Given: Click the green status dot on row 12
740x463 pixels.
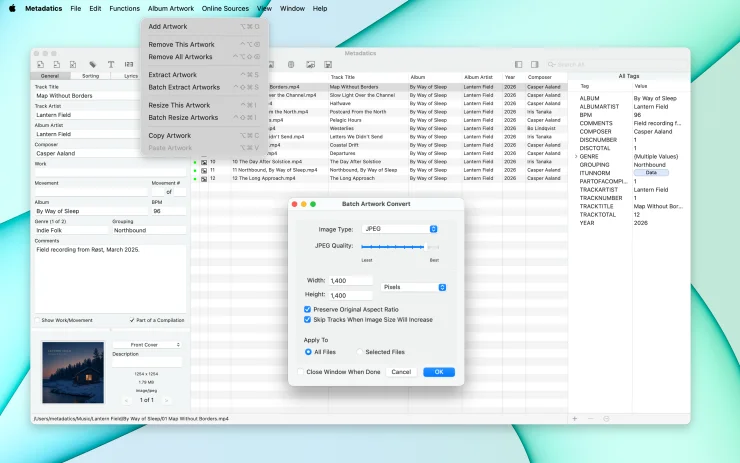Looking at the screenshot, I should click(x=195, y=179).
